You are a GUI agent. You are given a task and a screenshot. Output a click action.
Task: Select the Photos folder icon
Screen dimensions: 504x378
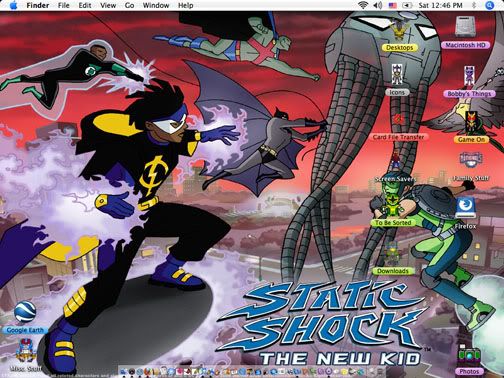(x=469, y=357)
